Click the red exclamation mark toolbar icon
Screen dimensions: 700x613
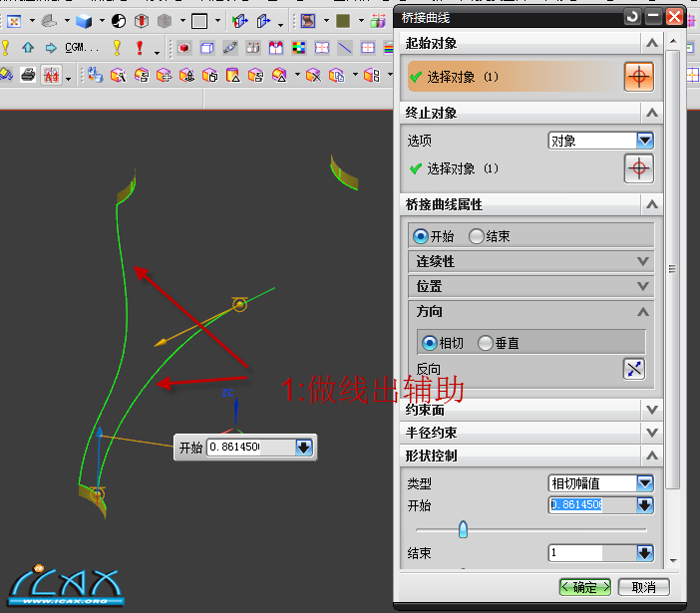pyautogui.click(x=140, y=48)
